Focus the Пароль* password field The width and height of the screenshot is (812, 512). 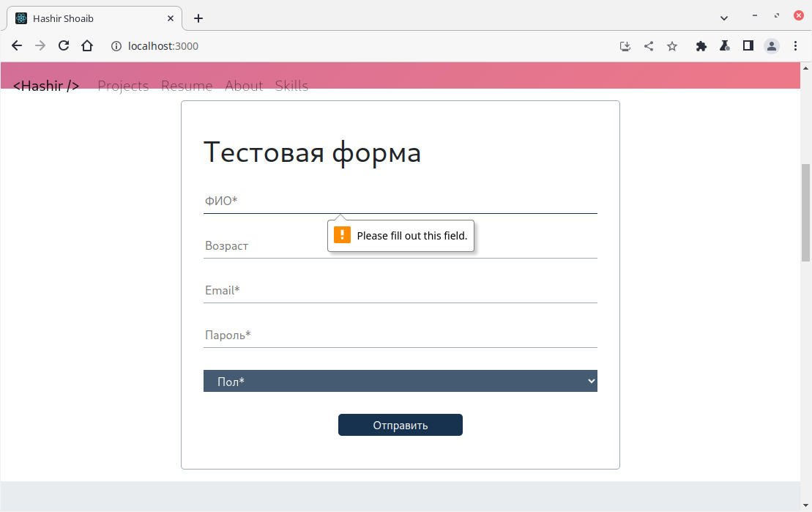[401, 335]
